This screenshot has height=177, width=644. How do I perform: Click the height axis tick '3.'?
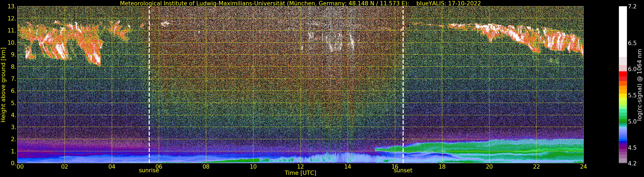[14, 127]
